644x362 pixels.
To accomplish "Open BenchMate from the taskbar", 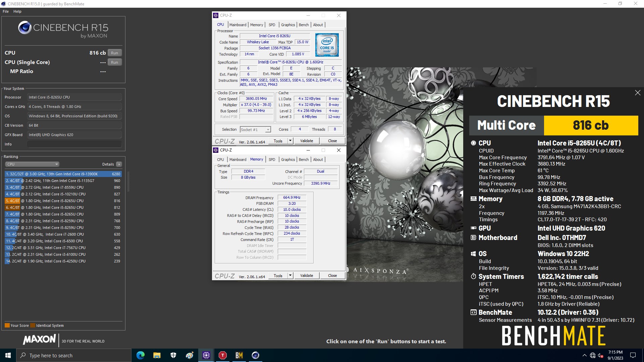I will pos(239,355).
